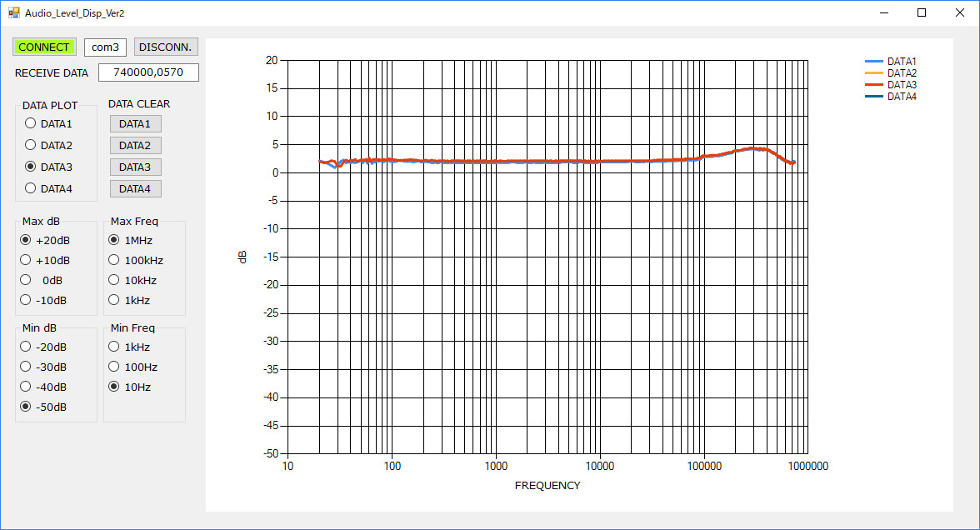Choose DATA4 in the DATA PLOT group
Viewport: 980px width, 530px height.
pos(31,188)
